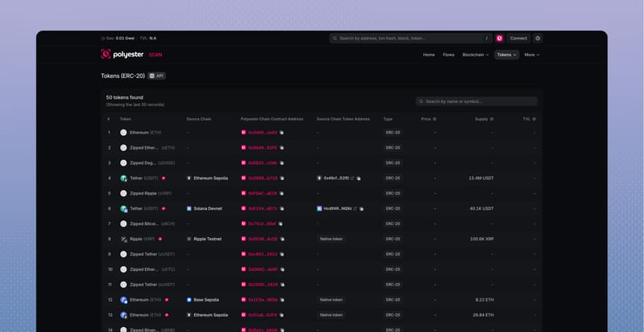
Task: Open the Polyester Scan logo home link
Action: (x=131, y=54)
